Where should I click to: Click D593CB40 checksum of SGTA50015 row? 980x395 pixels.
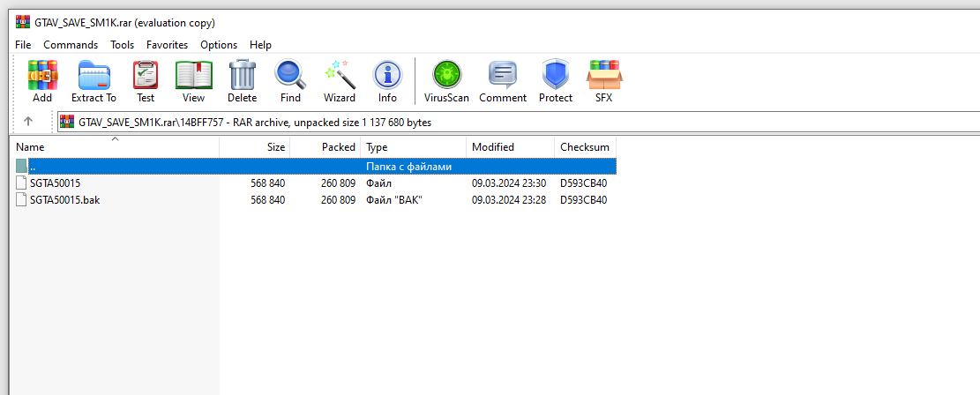[584, 183]
